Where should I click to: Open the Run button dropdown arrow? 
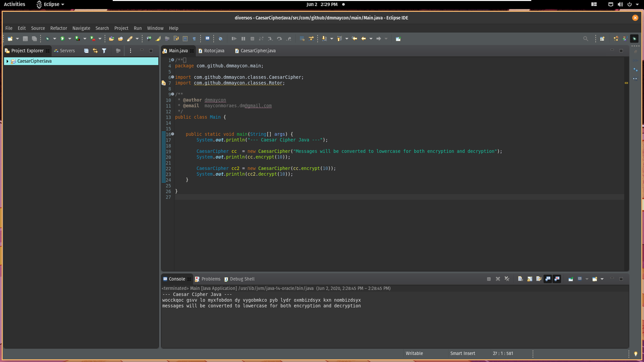(x=70, y=39)
